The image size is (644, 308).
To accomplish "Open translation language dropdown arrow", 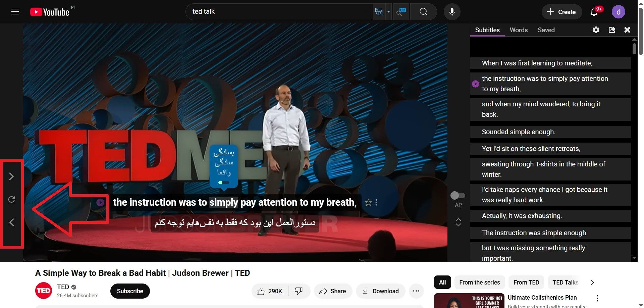I will point(388,12).
